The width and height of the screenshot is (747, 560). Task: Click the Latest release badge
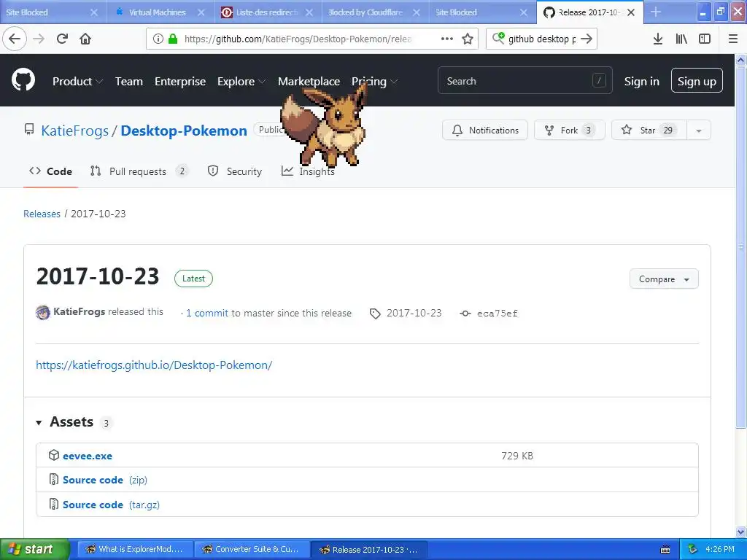[x=193, y=279]
